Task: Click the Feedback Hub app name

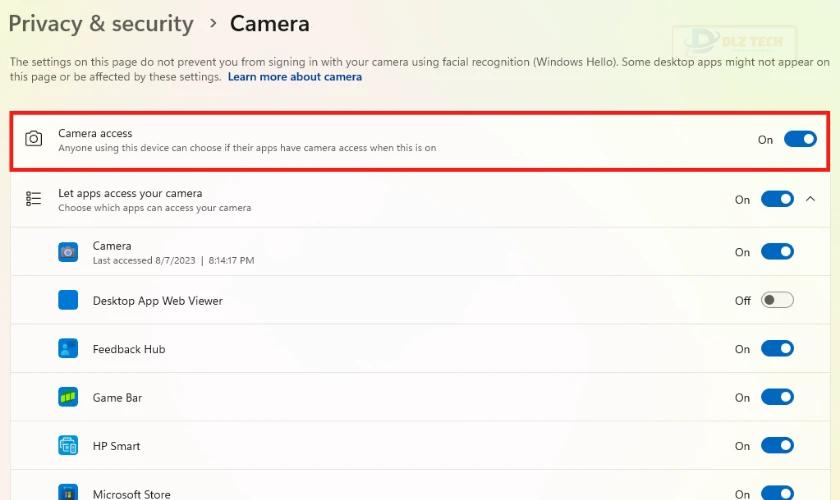Action: point(129,349)
